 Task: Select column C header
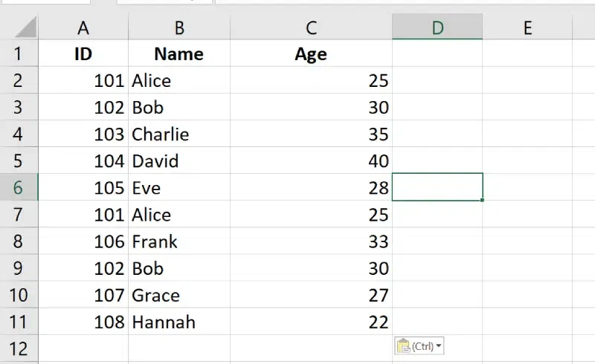tap(311, 28)
